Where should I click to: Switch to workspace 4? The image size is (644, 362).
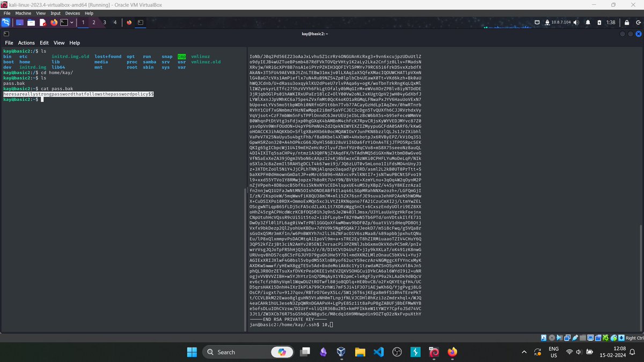coord(115,23)
